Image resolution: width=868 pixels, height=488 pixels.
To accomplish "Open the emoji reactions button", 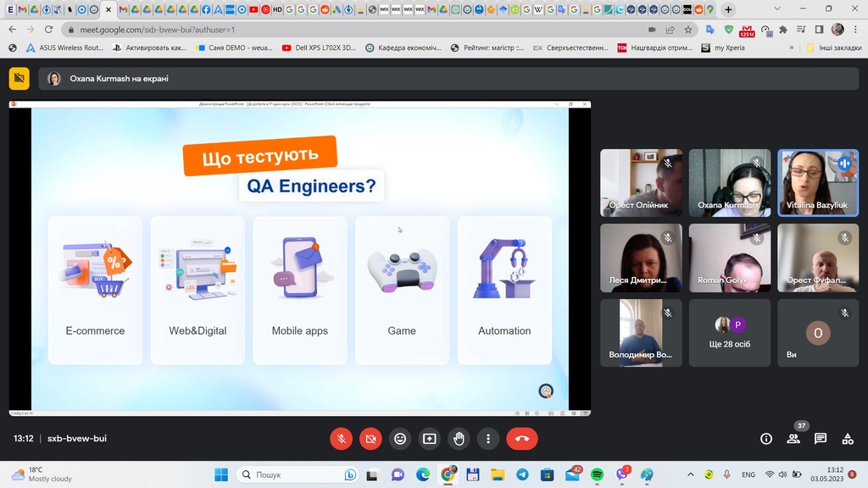I will point(400,439).
